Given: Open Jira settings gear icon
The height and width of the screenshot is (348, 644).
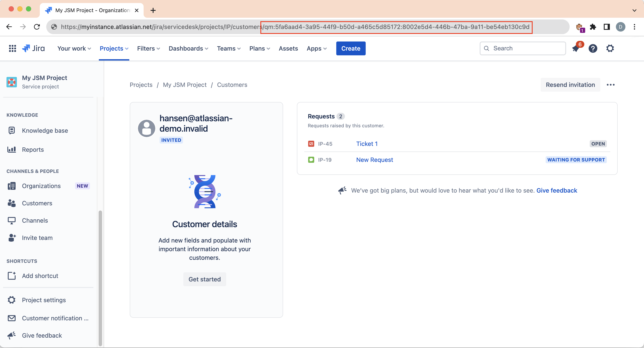Looking at the screenshot, I should point(610,48).
